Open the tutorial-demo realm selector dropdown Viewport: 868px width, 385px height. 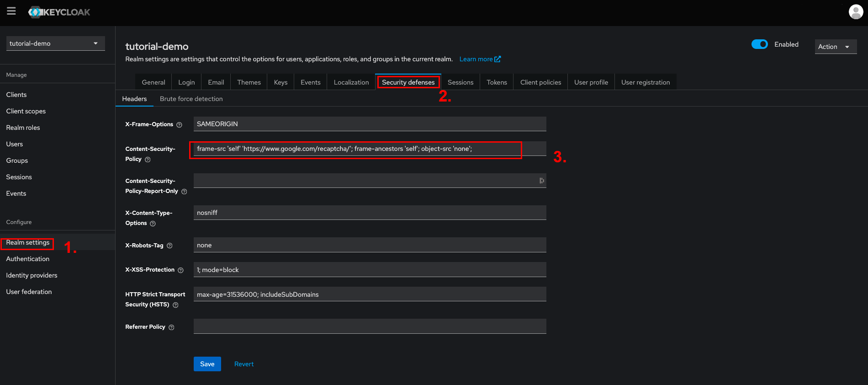point(56,43)
